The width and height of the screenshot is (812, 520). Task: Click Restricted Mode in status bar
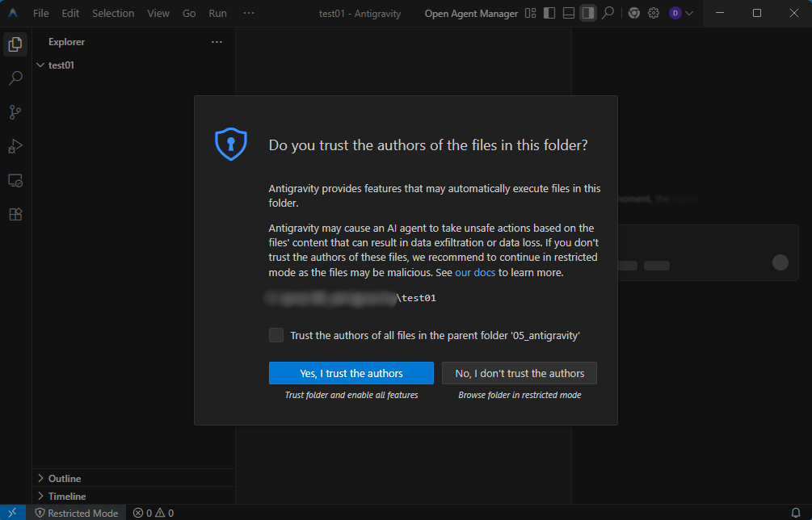(x=76, y=513)
